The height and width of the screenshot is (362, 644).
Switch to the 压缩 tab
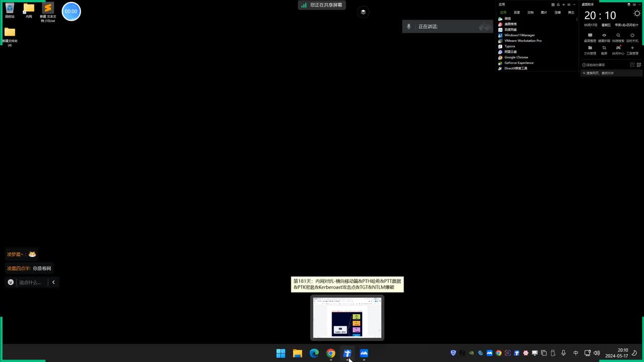click(557, 13)
